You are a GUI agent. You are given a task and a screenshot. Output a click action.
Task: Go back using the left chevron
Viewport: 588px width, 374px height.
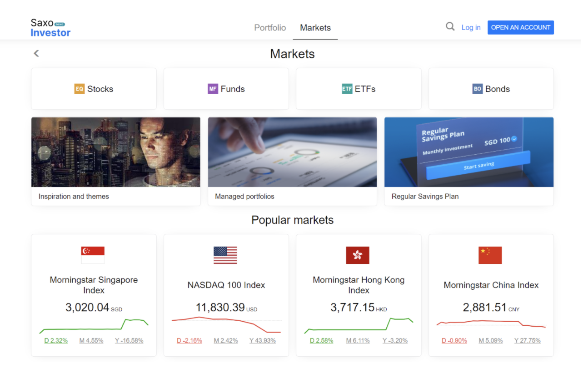point(36,53)
